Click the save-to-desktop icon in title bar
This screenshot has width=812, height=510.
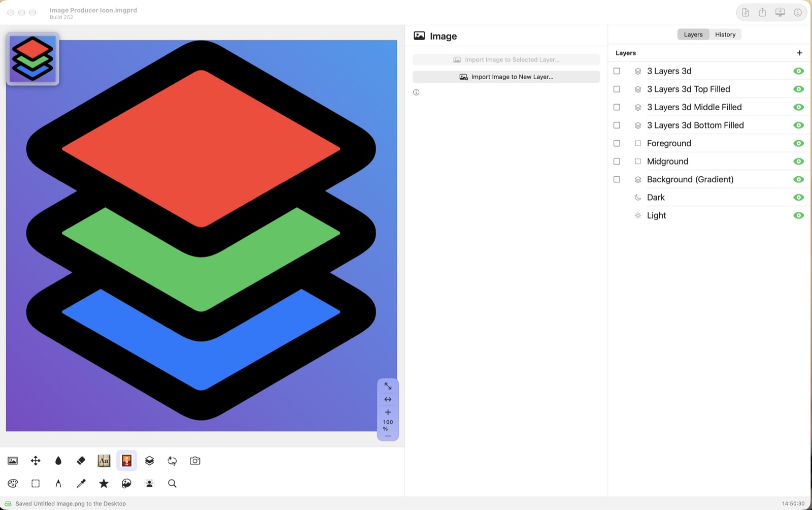[780, 12]
